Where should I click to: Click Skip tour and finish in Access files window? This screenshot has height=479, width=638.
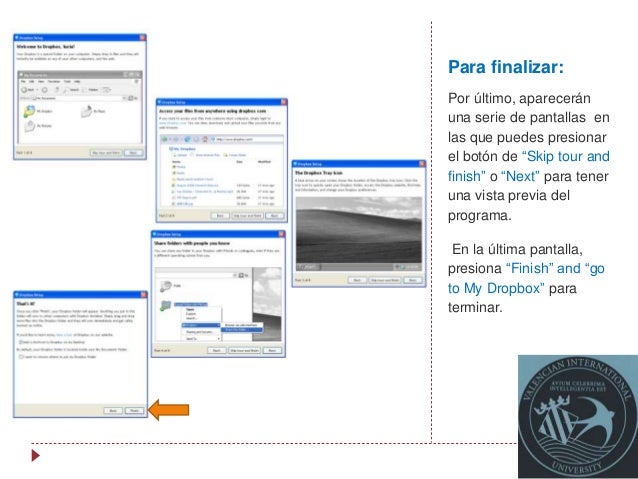[247, 216]
